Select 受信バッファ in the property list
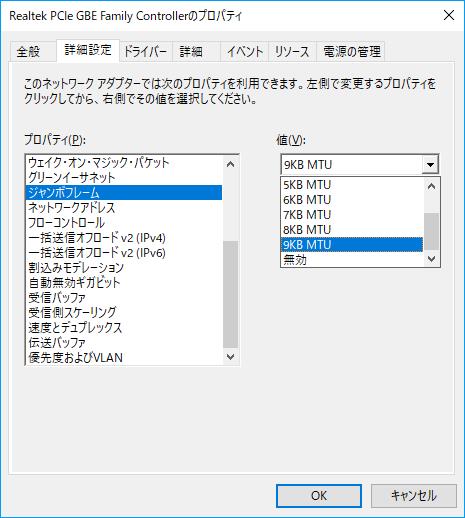Viewport: 465px width, 518px height. pyautogui.click(x=124, y=297)
